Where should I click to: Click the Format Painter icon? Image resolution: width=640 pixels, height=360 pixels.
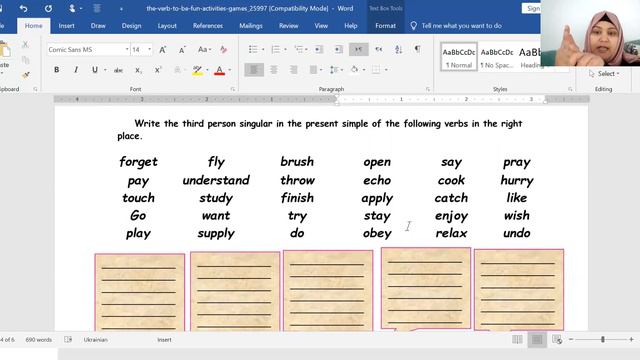pyautogui.click(x=25, y=75)
